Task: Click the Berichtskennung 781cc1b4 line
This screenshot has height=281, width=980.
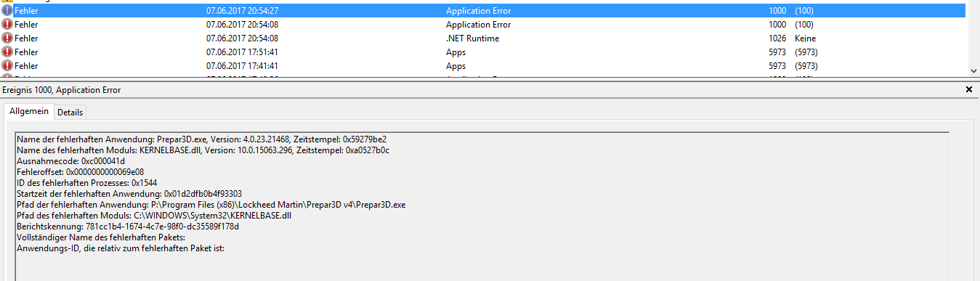Action: pyautogui.click(x=128, y=227)
